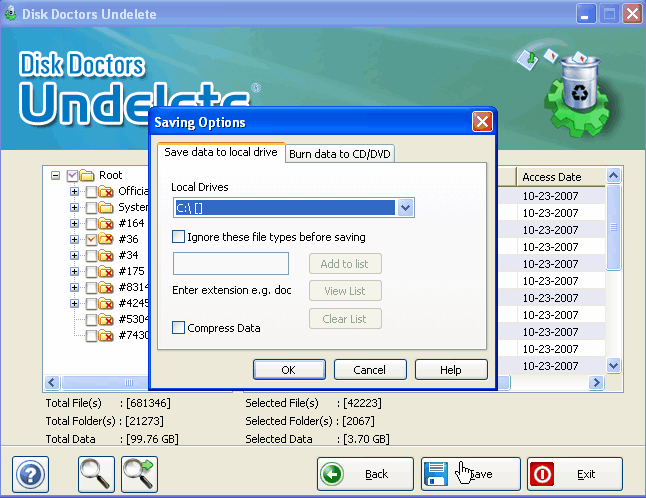The image size is (646, 498).
Task: Click the green Back arrow icon
Action: click(332, 474)
